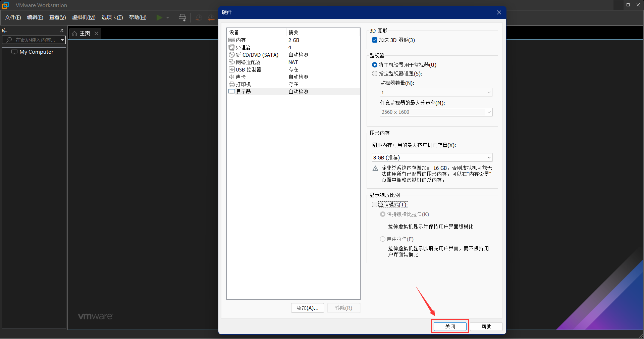Viewport: 644px width, 339px height.
Task: Select the 内存 memory chip icon
Action: (x=231, y=40)
